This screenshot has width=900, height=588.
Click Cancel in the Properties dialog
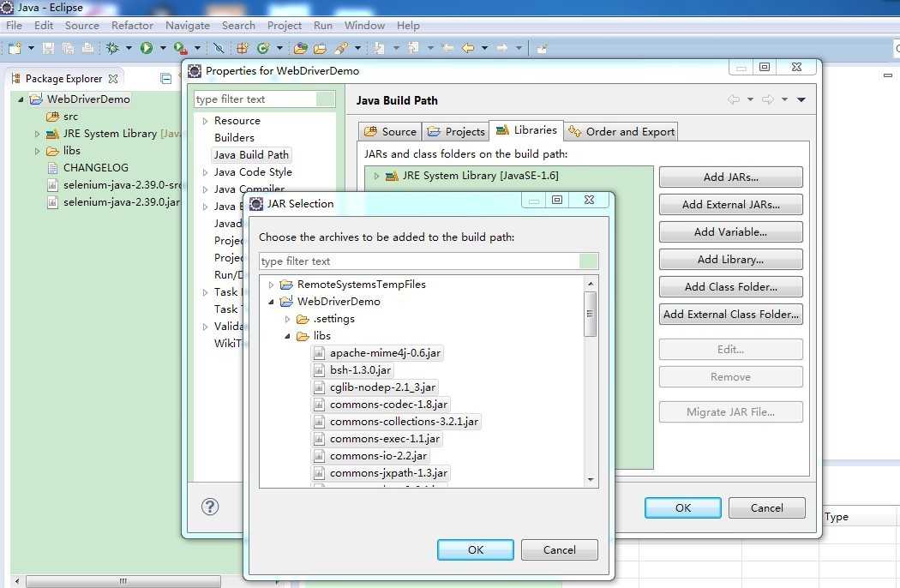767,507
